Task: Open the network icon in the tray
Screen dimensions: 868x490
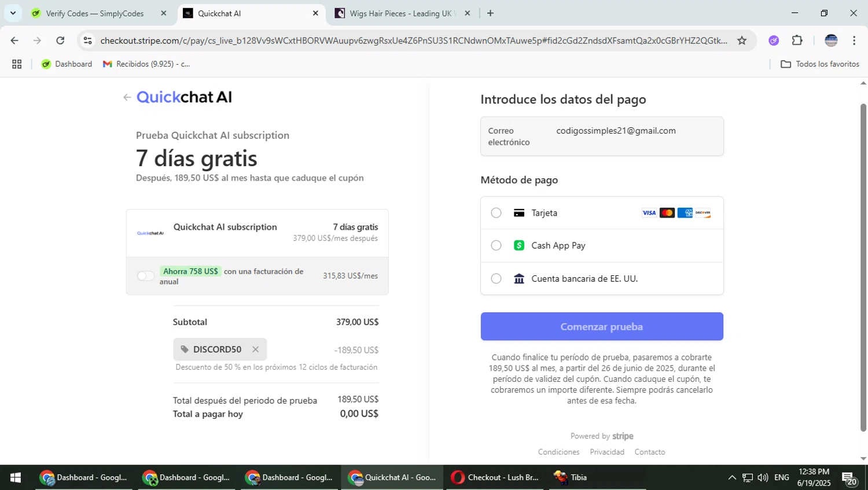Action: [x=748, y=477]
